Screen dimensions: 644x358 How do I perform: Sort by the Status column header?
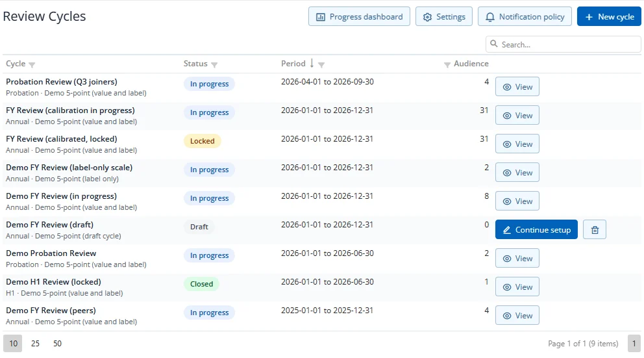[x=195, y=64]
